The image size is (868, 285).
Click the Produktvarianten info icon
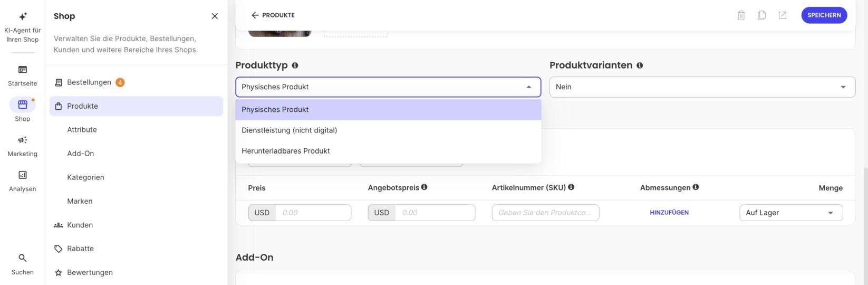click(640, 65)
